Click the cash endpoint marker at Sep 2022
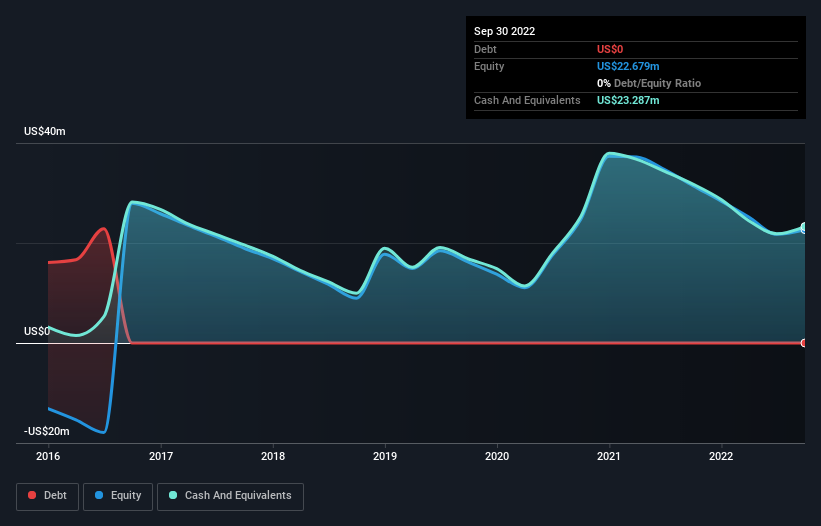This screenshot has width=821, height=526. pyautogui.click(x=804, y=227)
